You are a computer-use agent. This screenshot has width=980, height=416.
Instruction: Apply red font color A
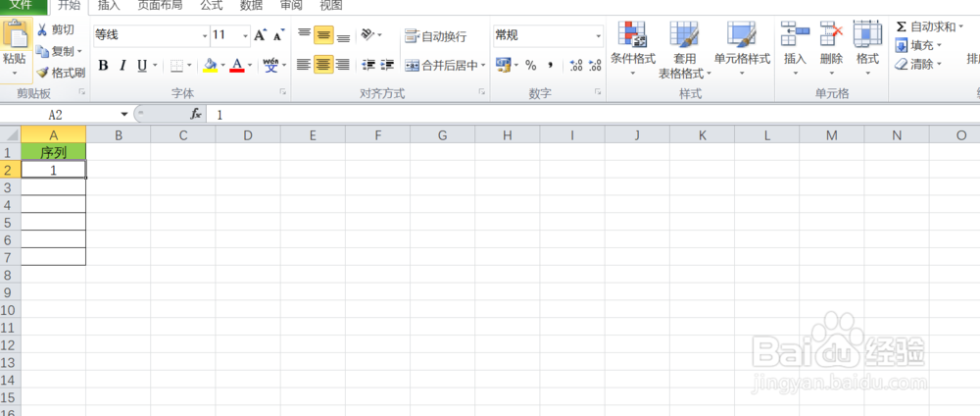[237, 65]
